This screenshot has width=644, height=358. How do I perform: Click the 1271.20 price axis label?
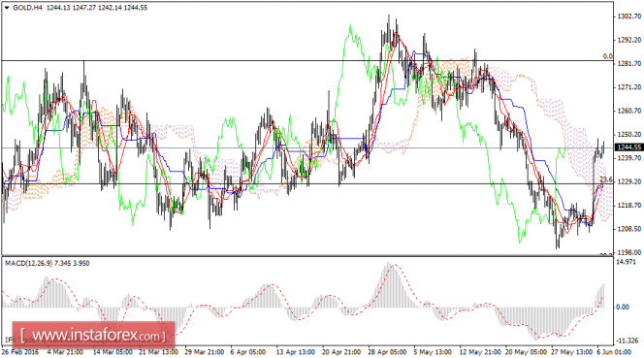pyautogui.click(x=628, y=87)
